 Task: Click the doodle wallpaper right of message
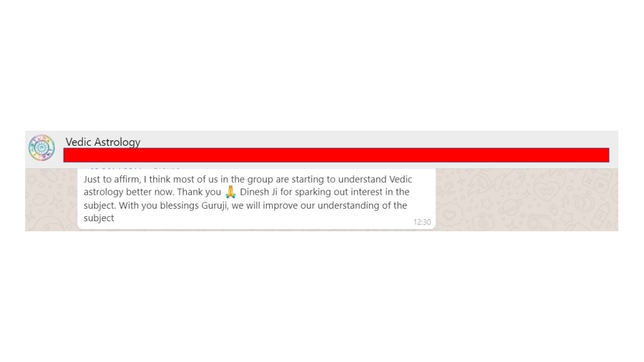[527, 199]
